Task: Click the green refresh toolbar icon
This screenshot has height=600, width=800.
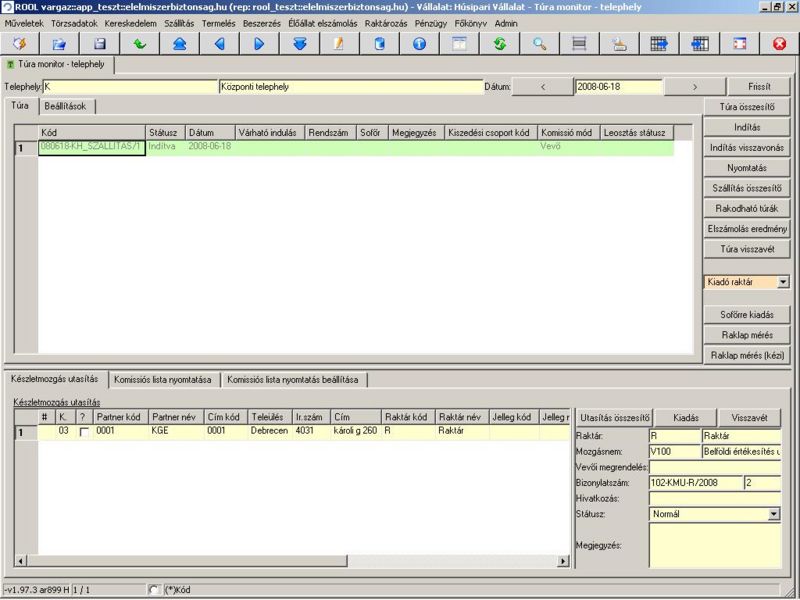Action: pyautogui.click(x=499, y=44)
